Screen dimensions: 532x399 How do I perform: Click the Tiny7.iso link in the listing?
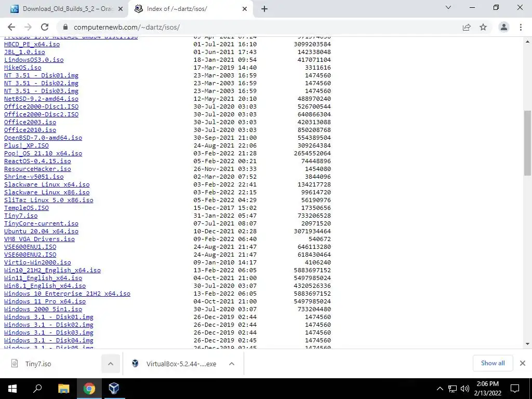click(21, 216)
